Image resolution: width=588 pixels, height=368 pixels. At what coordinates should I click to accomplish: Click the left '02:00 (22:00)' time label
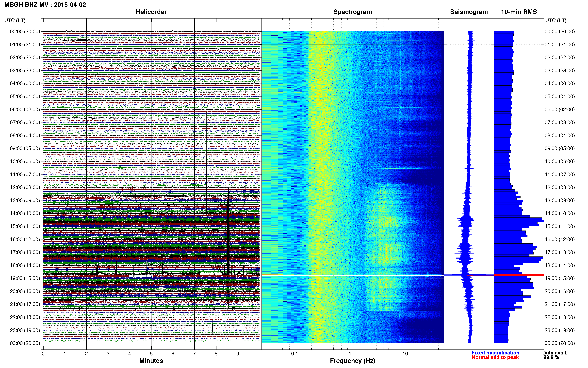pyautogui.click(x=25, y=57)
